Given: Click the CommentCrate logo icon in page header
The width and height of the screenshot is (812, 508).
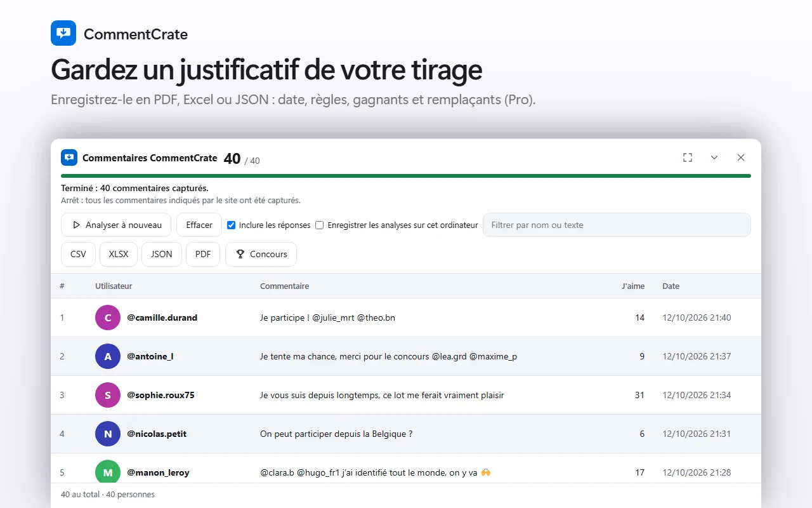Looking at the screenshot, I should point(63,33).
